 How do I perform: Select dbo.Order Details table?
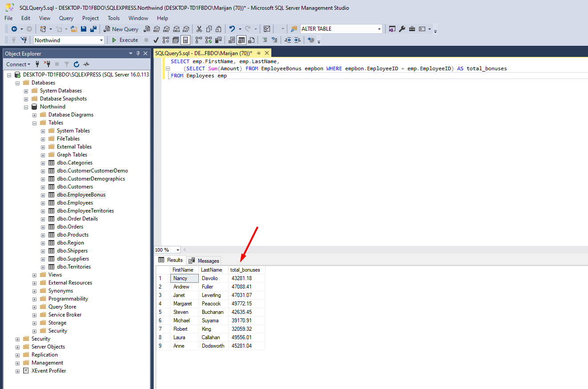pos(77,219)
